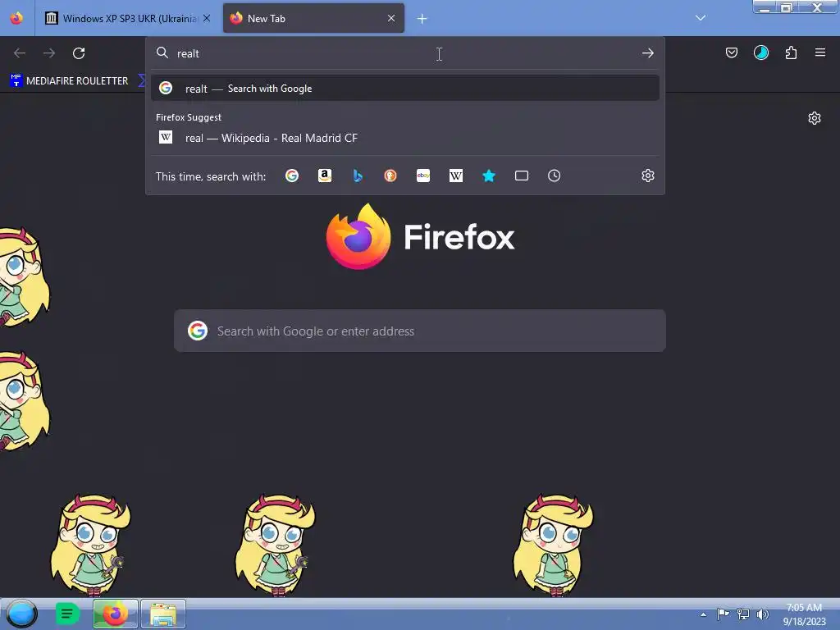
Task: Go back one page
Action: click(20, 53)
